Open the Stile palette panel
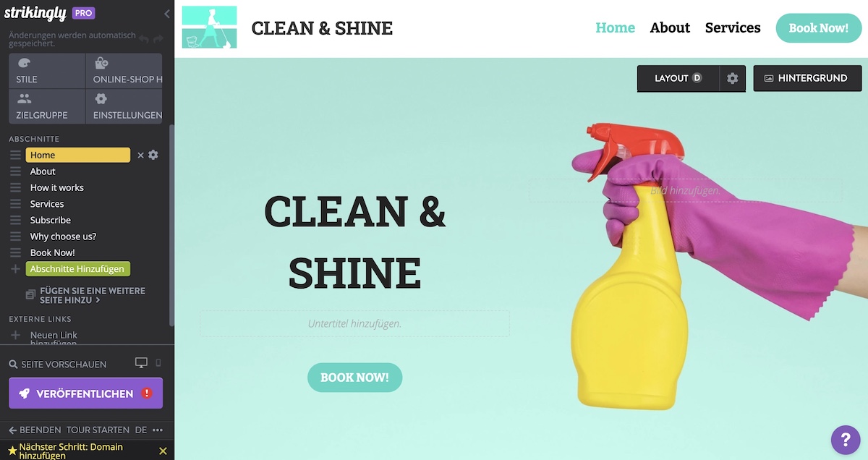Viewport: 868px width, 460px height. pyautogui.click(x=47, y=71)
